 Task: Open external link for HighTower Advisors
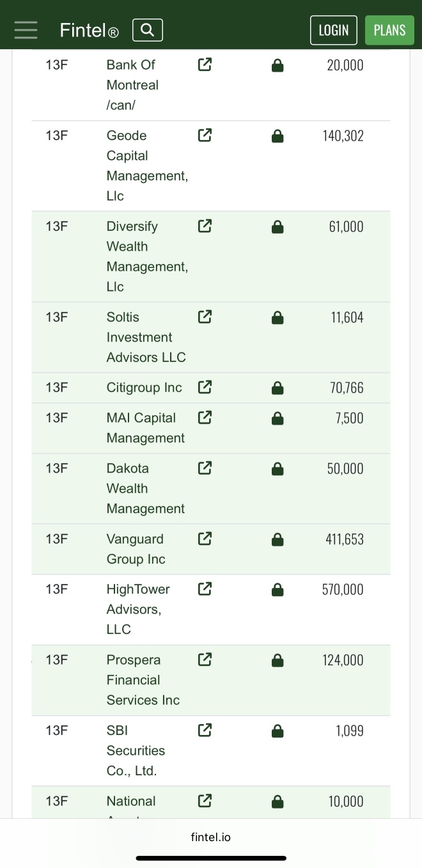[205, 589]
